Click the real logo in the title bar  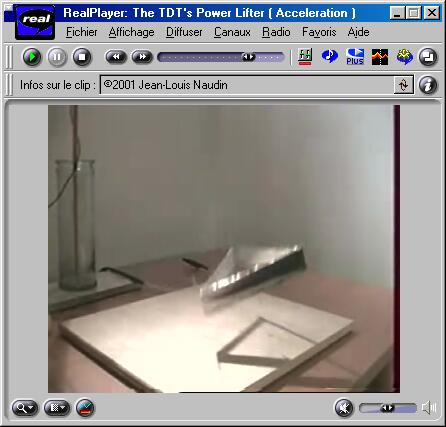point(35,22)
